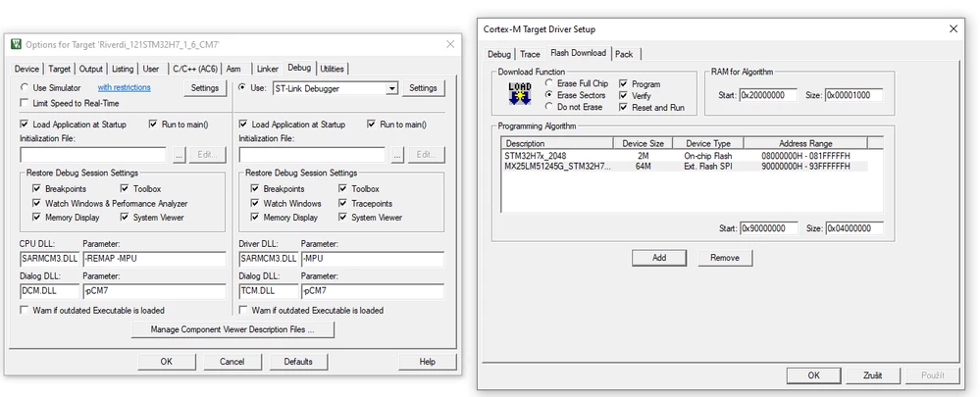Screen dimensions: 980x397
Task: Open the simulator 'with restrictions' link
Action: tap(124, 87)
